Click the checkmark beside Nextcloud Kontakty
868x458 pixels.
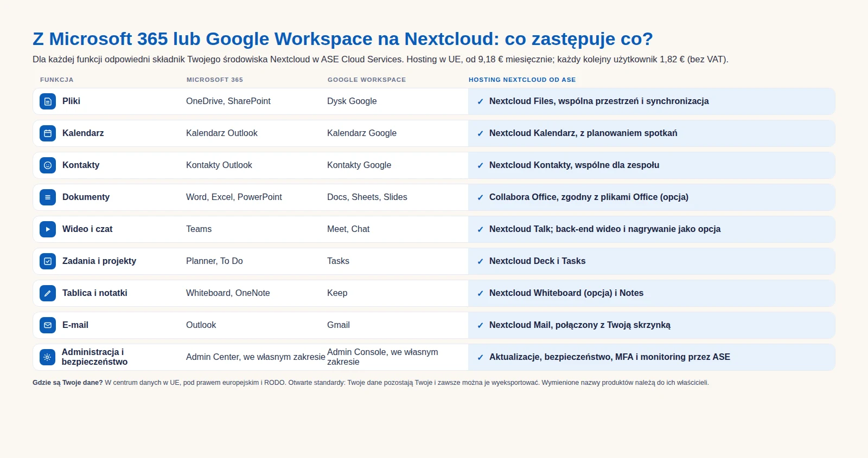tap(480, 165)
